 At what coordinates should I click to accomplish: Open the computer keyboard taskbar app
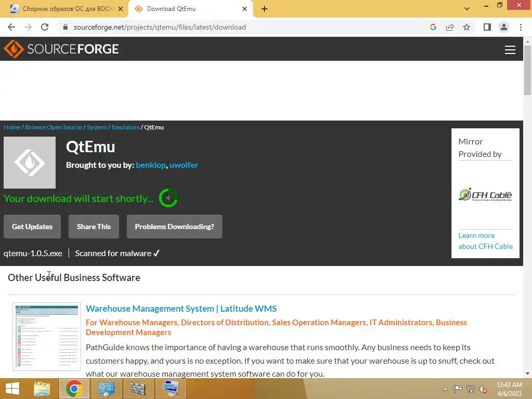coord(170,389)
